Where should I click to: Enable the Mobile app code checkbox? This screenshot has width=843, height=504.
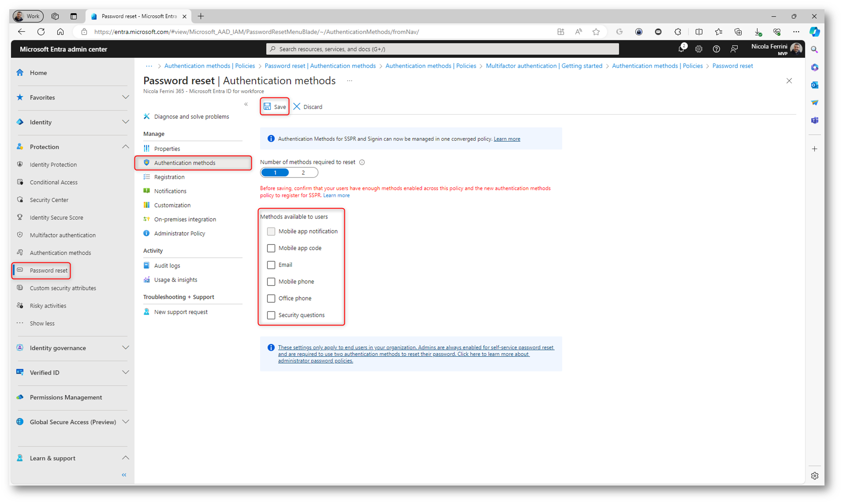[x=271, y=248]
